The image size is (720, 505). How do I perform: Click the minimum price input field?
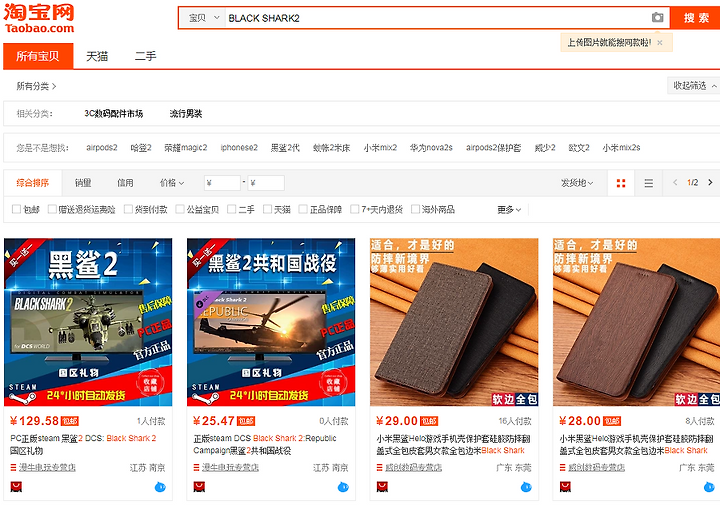[222, 183]
